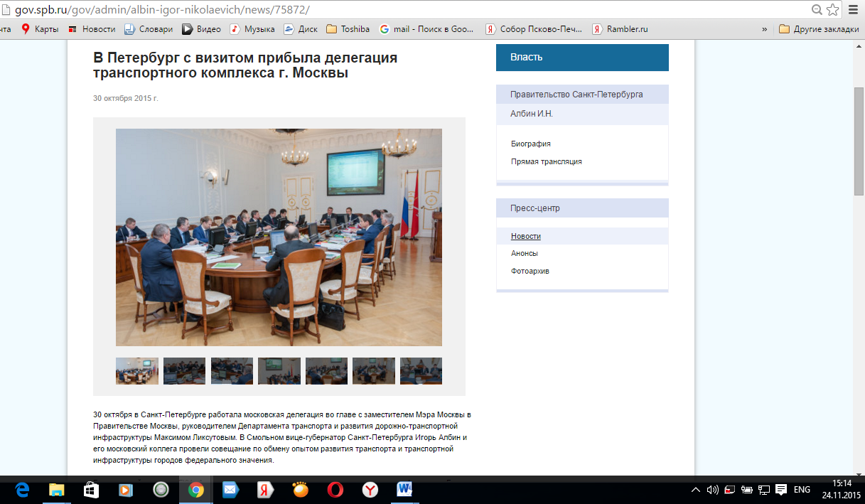Click the main meeting room photo
This screenshot has width=865, height=504.
point(279,237)
